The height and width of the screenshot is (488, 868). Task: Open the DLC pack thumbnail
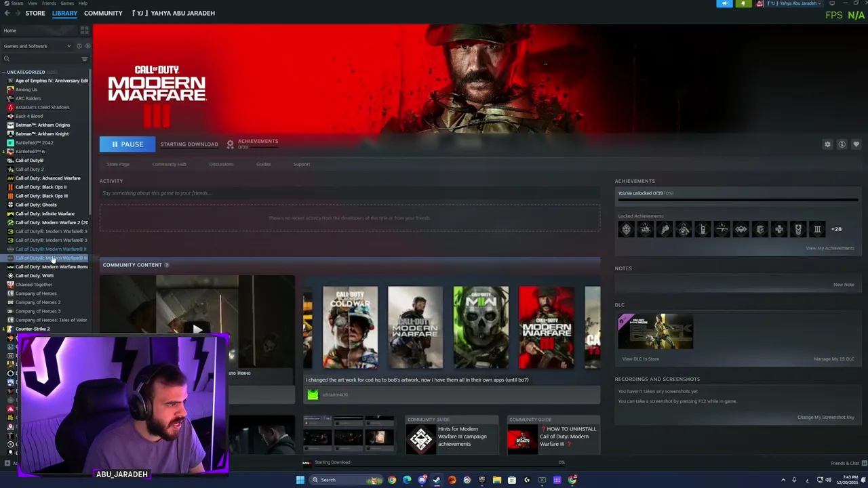click(655, 331)
